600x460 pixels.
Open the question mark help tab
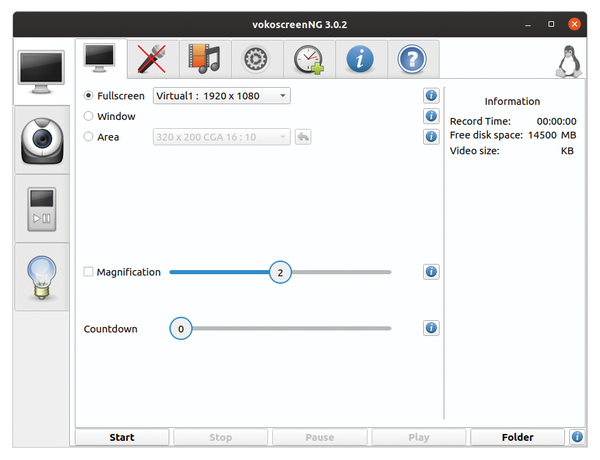point(413,59)
